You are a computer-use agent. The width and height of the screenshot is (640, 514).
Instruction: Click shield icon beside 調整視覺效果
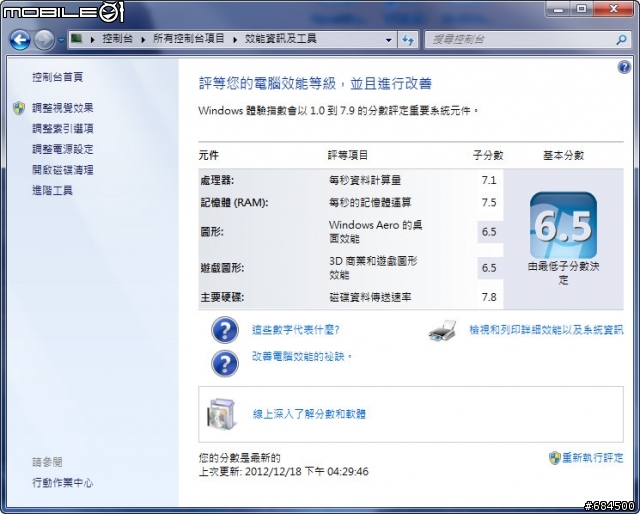point(19,108)
